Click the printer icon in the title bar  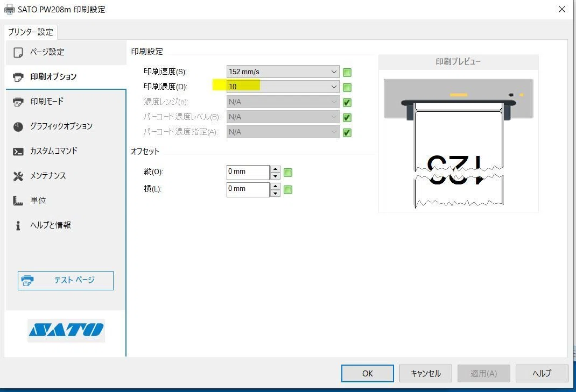tap(10, 9)
